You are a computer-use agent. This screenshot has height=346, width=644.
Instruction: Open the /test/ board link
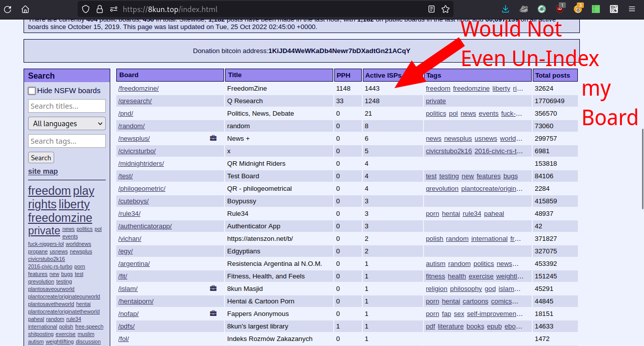(x=125, y=176)
